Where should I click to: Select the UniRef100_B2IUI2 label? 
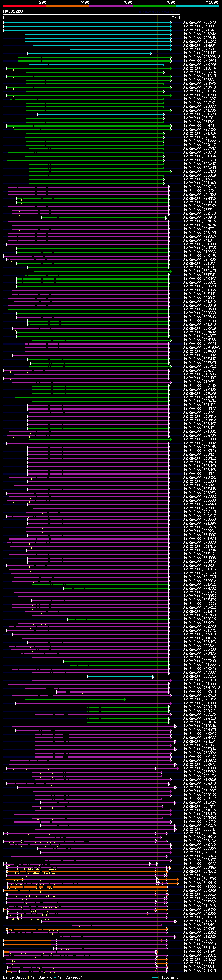[x=199, y=405]
